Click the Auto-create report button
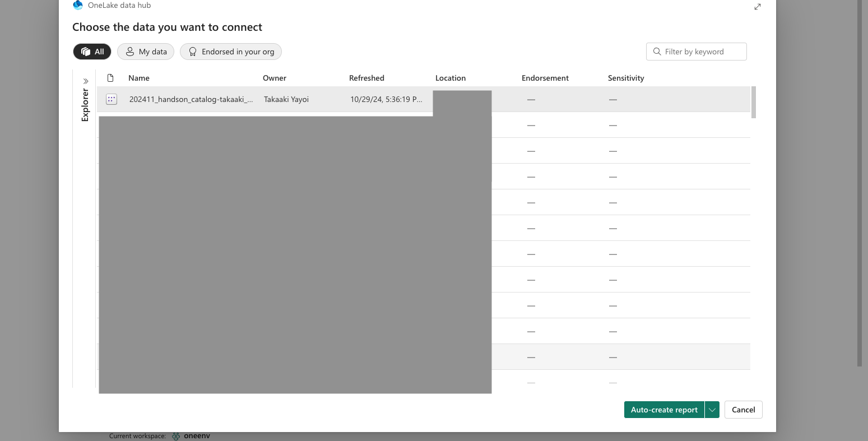This screenshot has width=868, height=441. coord(664,410)
